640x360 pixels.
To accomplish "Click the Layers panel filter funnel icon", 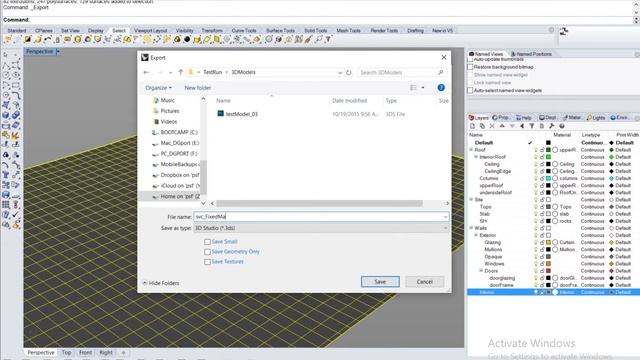I will tap(531, 126).
